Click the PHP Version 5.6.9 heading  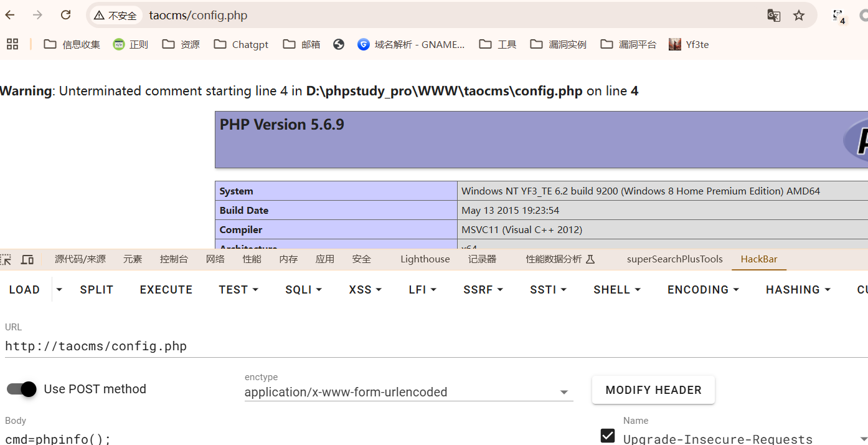[282, 125]
